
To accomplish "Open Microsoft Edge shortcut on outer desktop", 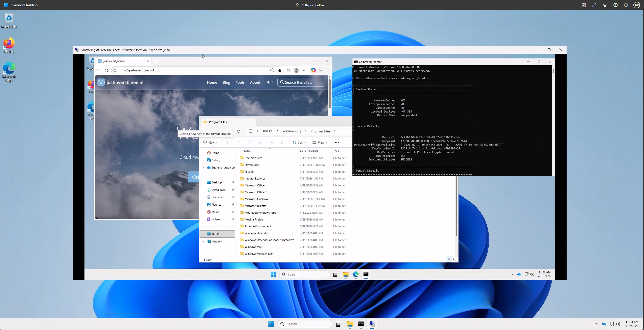I will [x=9, y=72].
